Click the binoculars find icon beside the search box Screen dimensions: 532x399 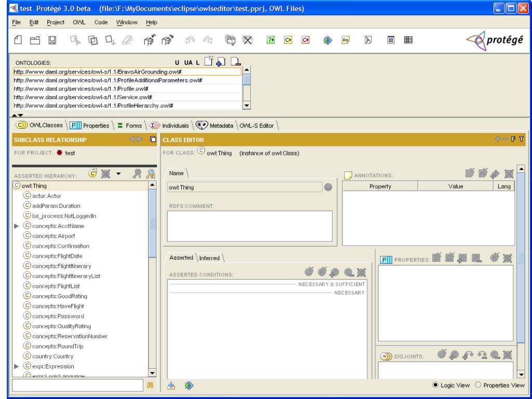click(150, 385)
